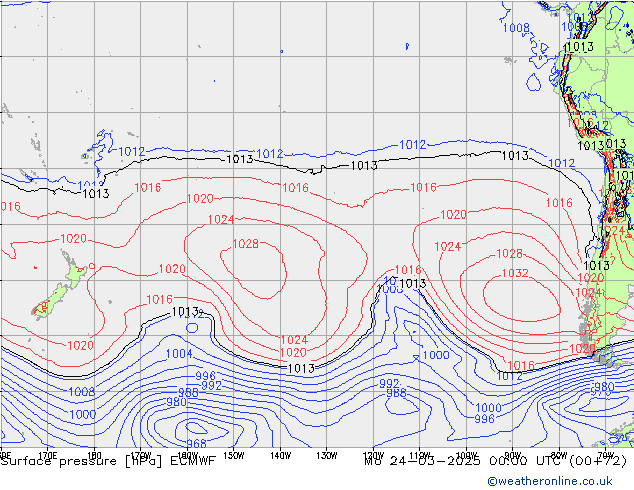Click the '1008' label south of New Zealand

[82, 392]
